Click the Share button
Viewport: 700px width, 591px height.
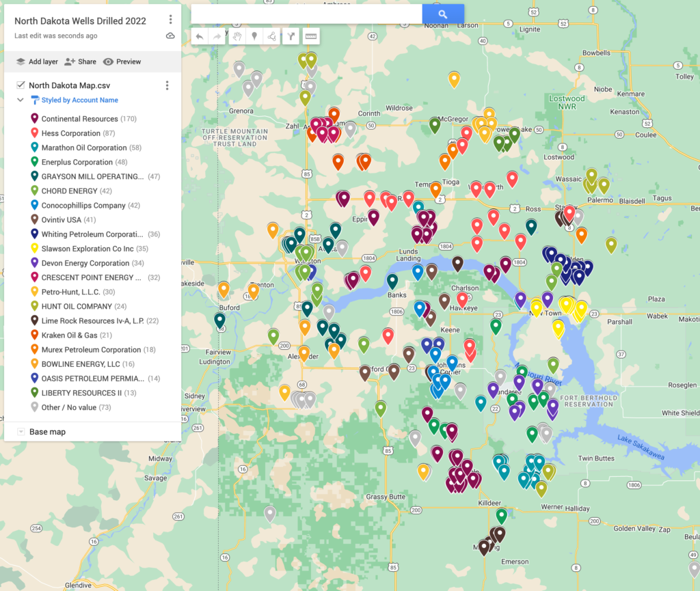pos(81,61)
